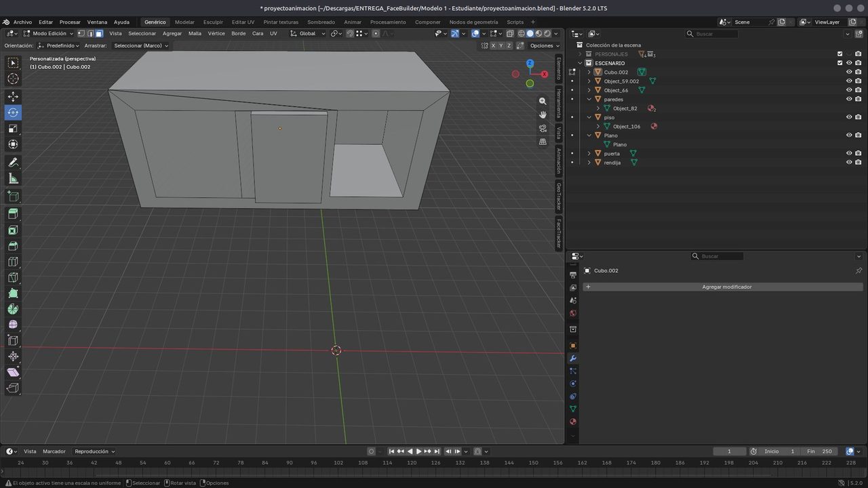Open the Reproducción menu in timeline
Screen dimensions: 868x488
[94, 451]
